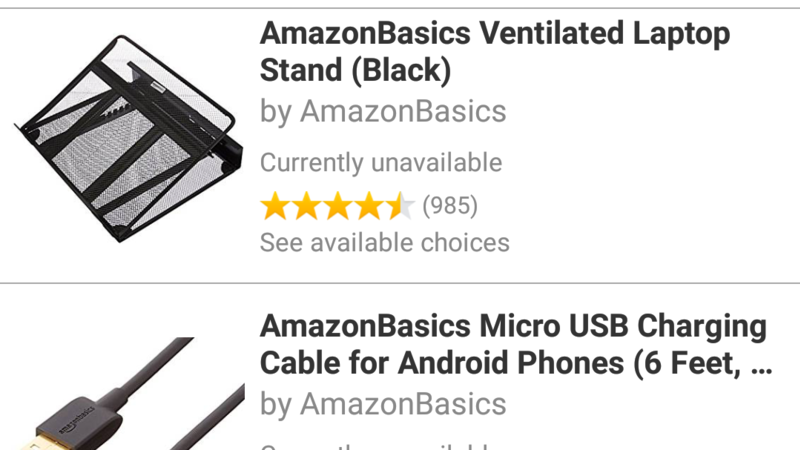Click the amazonbasics logo on cable plug
The height and width of the screenshot is (450, 800).
pos(76,420)
